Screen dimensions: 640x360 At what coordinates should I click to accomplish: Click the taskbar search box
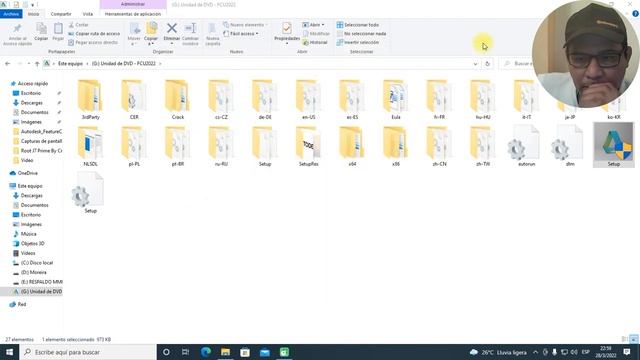point(88,352)
